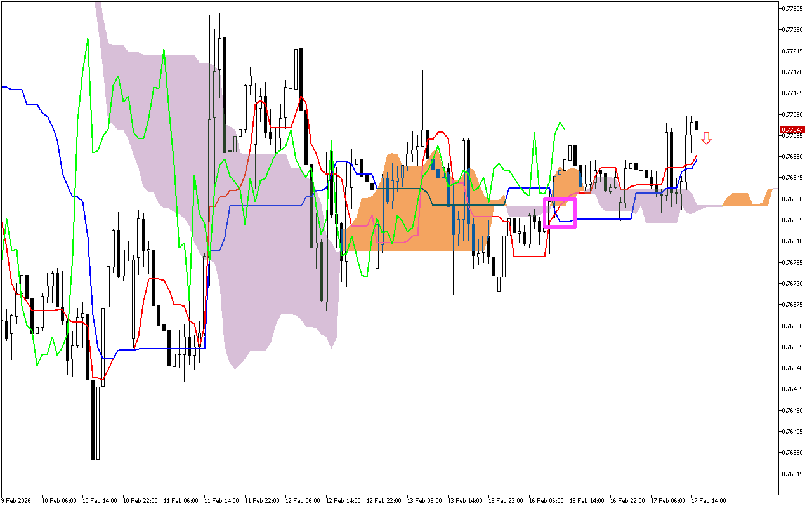Select the 0.77125 price scale label
The width and height of the screenshot is (812, 508).
[791, 93]
